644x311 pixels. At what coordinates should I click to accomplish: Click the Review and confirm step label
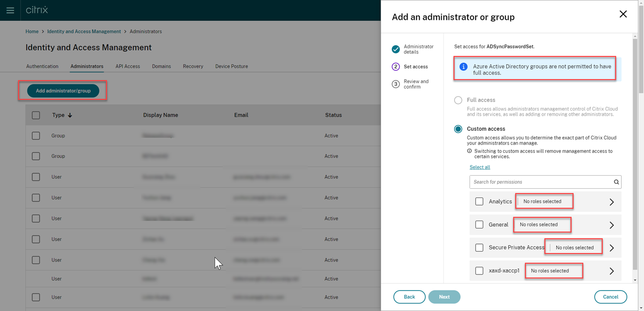416,84
